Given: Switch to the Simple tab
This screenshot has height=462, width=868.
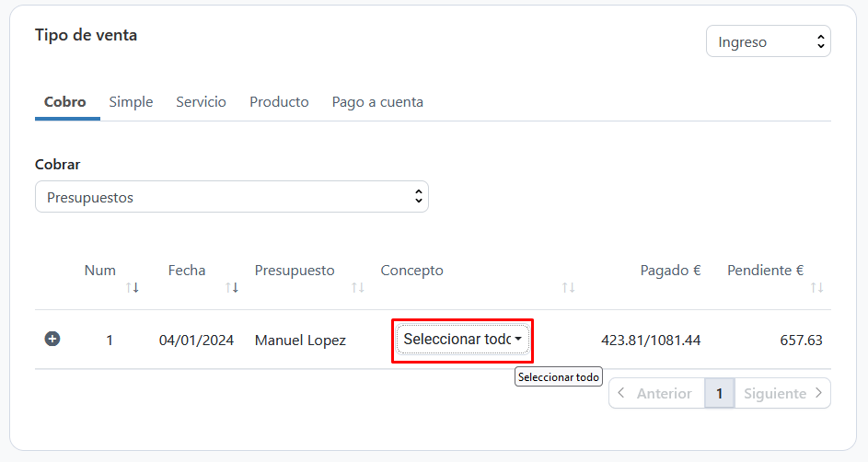Looking at the screenshot, I should [131, 102].
